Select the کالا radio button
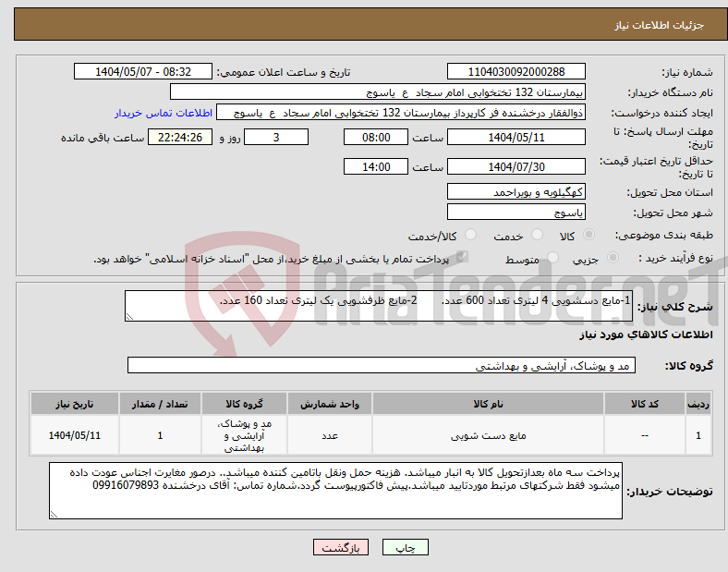728x572 pixels. [x=588, y=235]
